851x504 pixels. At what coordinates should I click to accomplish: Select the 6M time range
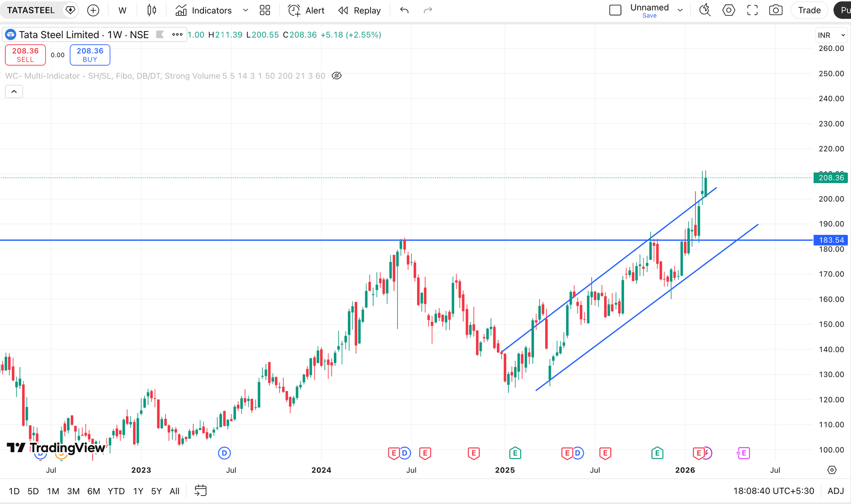pyautogui.click(x=94, y=491)
